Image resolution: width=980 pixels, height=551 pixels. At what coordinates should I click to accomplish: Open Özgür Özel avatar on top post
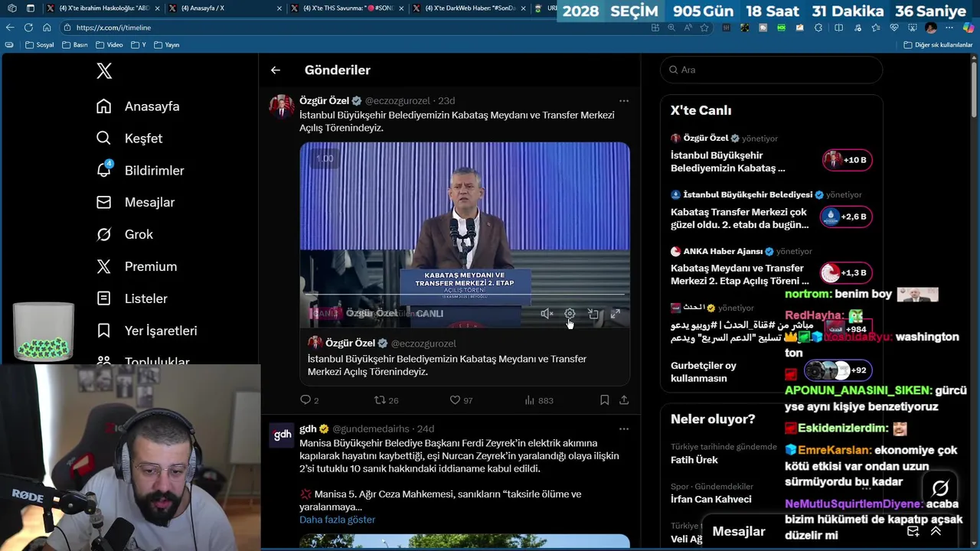[282, 107]
